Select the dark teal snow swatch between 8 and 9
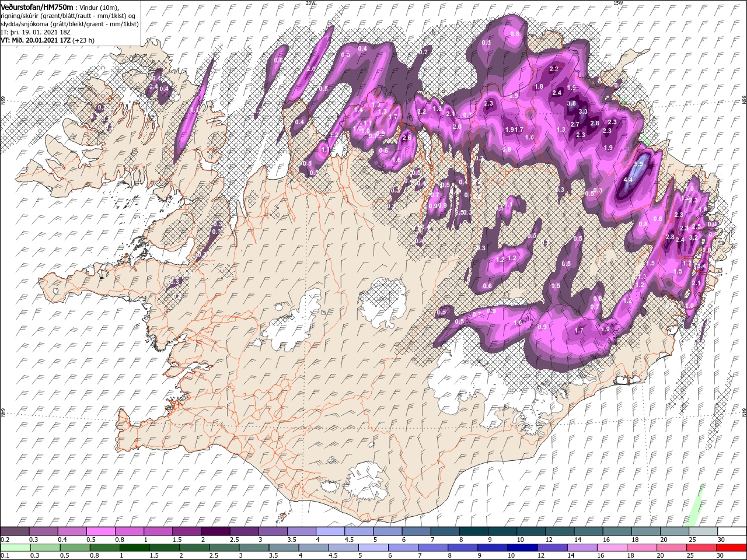Viewport: 747px width, 560px height. coord(474,531)
